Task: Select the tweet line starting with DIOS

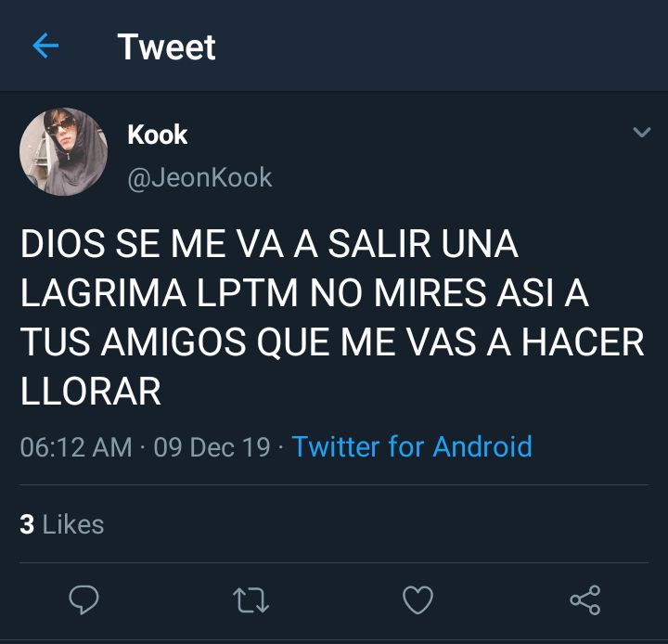Action: coord(269,244)
